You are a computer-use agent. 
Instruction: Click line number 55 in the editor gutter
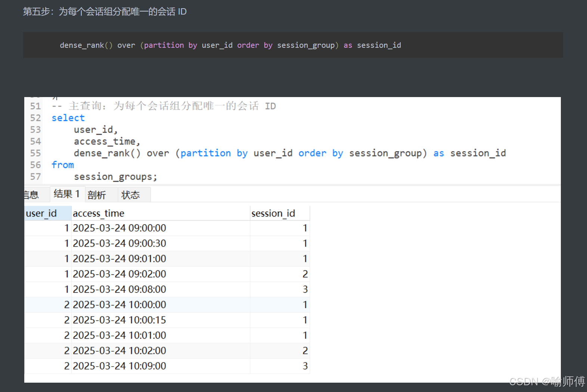pos(35,153)
